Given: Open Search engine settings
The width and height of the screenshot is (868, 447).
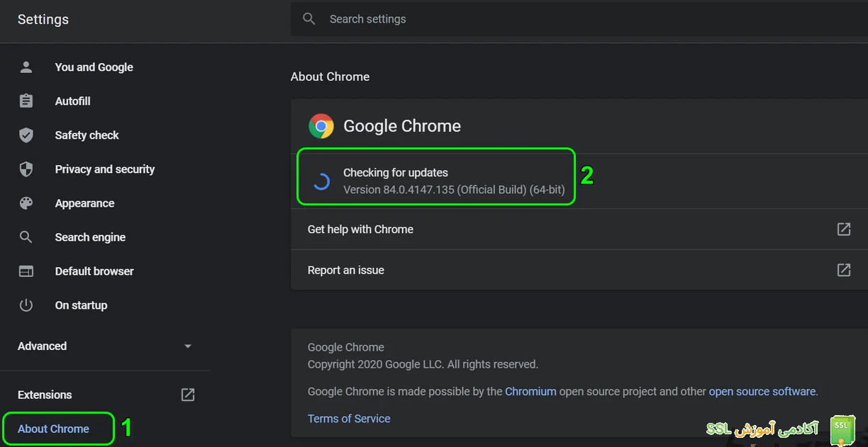Looking at the screenshot, I should tap(90, 237).
